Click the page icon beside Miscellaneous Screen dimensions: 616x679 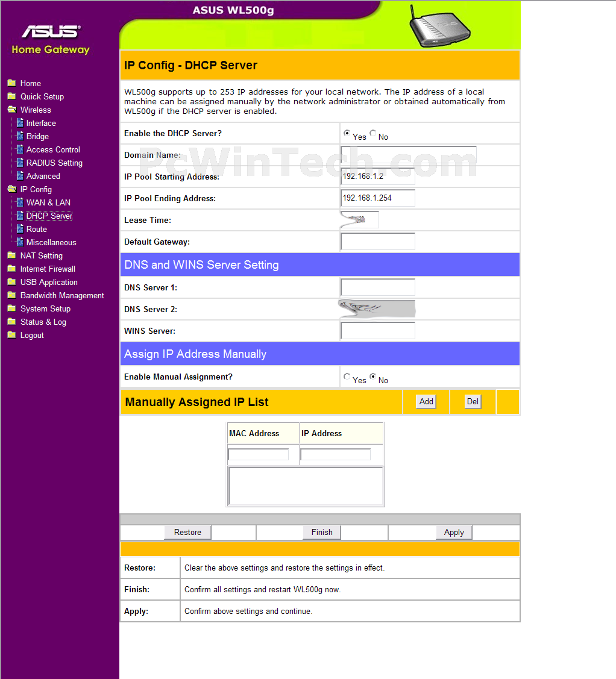(x=20, y=242)
